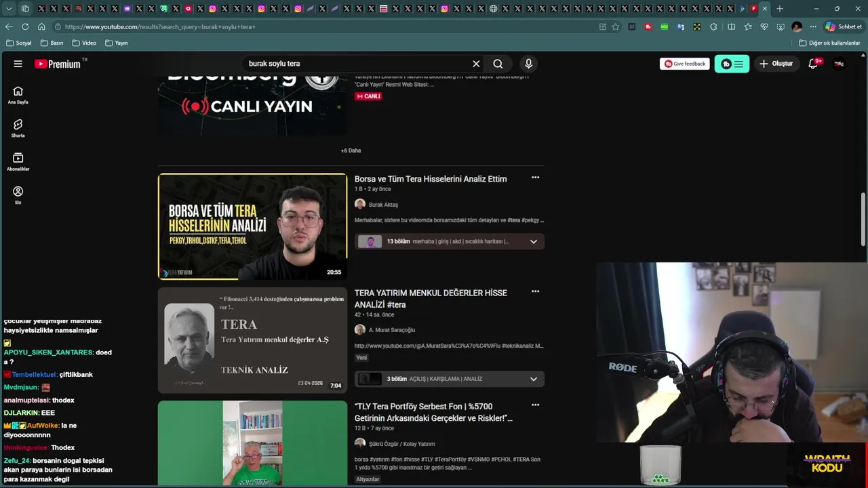Open TLY Tera Portföy Serbest Fon video title
This screenshot has height=488, width=868.
(x=433, y=412)
